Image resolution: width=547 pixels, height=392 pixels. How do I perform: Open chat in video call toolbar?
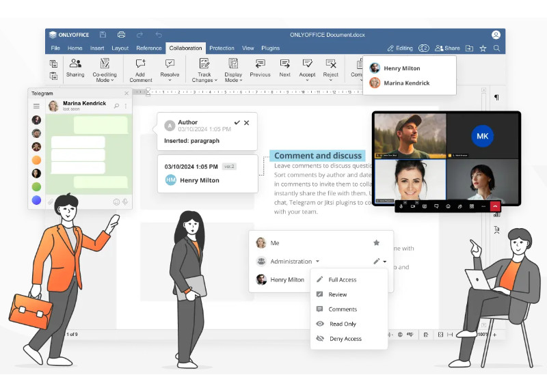pos(436,206)
